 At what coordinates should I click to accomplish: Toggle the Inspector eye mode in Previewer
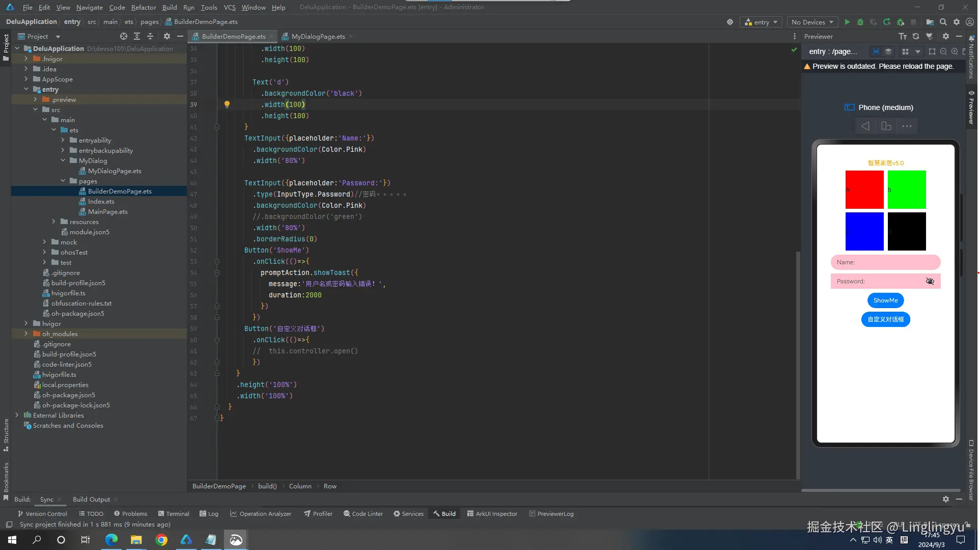[876, 51]
